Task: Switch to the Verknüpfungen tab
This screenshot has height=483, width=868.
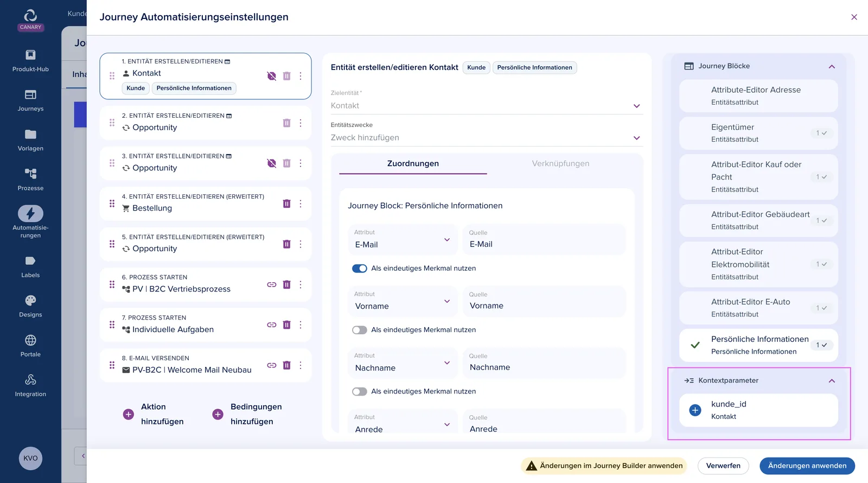Action: [x=560, y=163]
